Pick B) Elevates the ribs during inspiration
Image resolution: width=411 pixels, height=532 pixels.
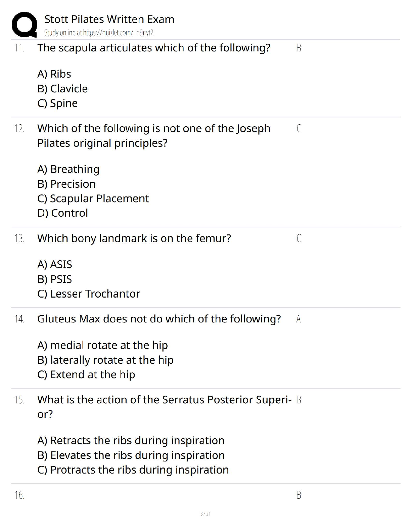[x=131, y=455]
